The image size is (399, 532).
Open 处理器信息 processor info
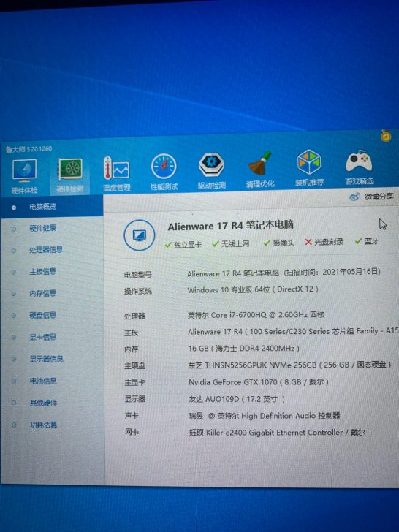(46, 250)
